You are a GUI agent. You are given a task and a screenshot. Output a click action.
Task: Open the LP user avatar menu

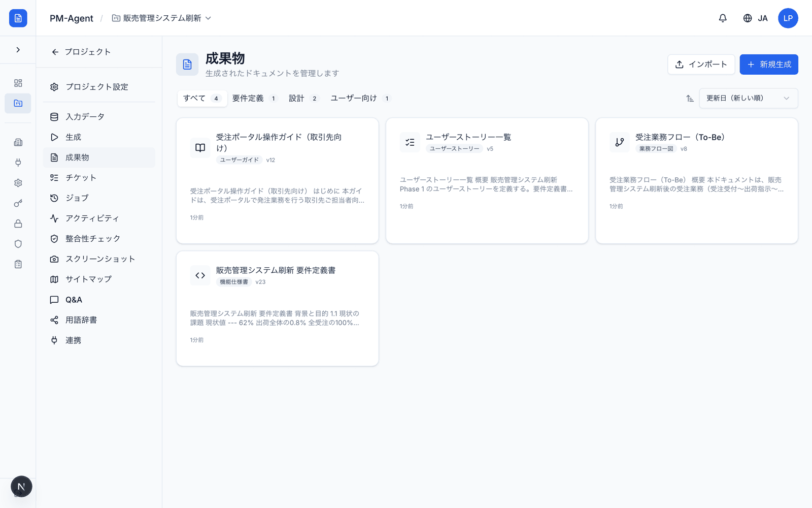(788, 18)
